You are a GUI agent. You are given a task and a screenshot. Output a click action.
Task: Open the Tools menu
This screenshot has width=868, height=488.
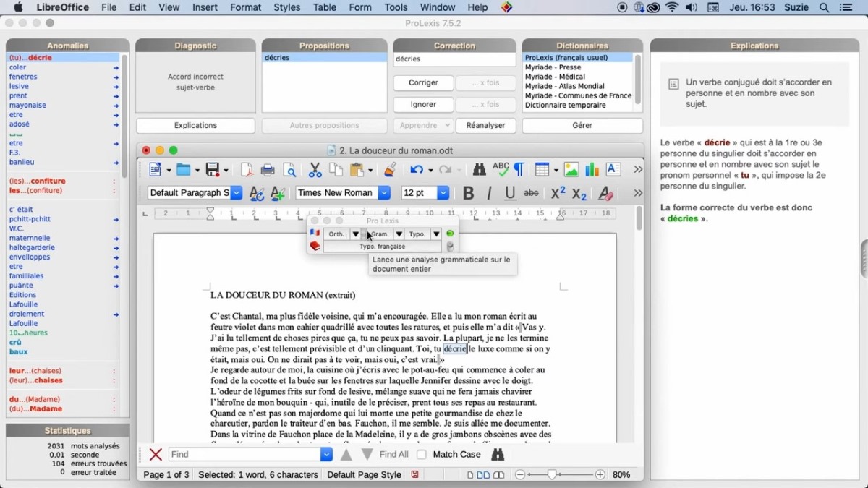point(396,7)
